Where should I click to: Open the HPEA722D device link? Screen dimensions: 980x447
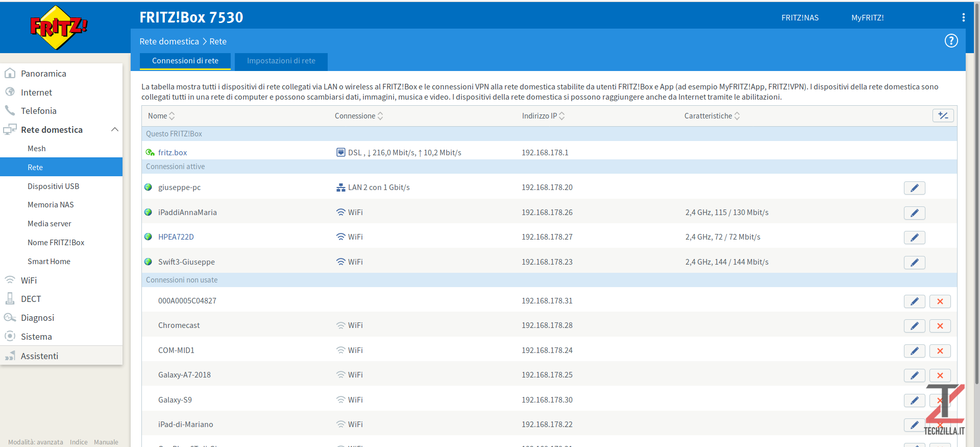176,237
